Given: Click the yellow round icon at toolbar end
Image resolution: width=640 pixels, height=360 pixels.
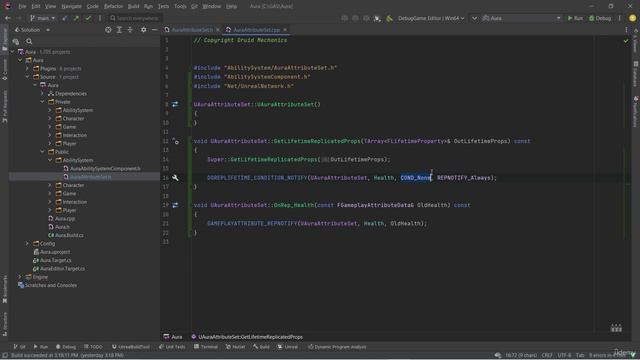Looking at the screenshot, I should coord(632,18).
